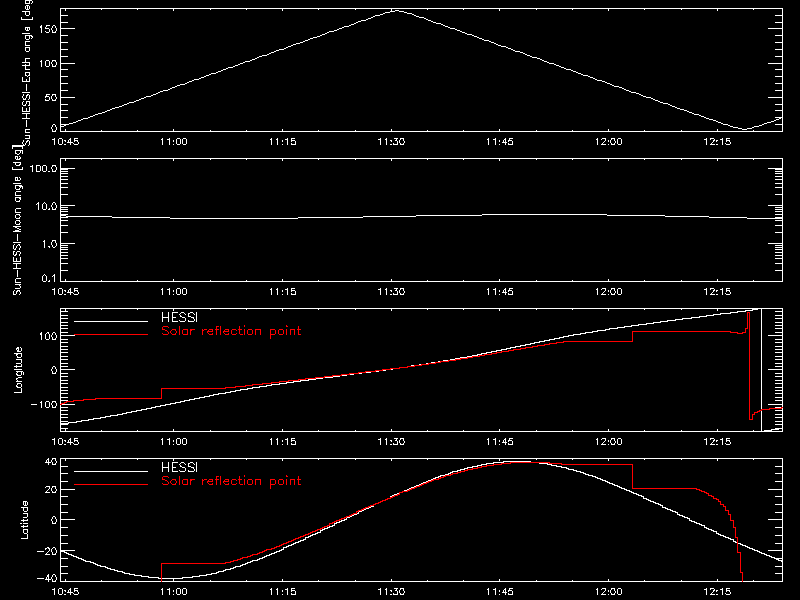Click 11:30 time label under Longitude plot
This screenshot has width=800, height=600.
tap(391, 442)
